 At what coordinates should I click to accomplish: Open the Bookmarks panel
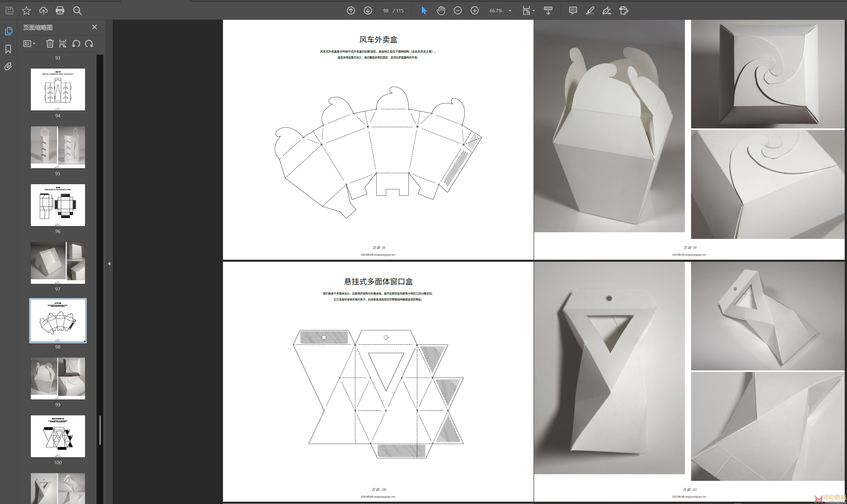pyautogui.click(x=8, y=49)
